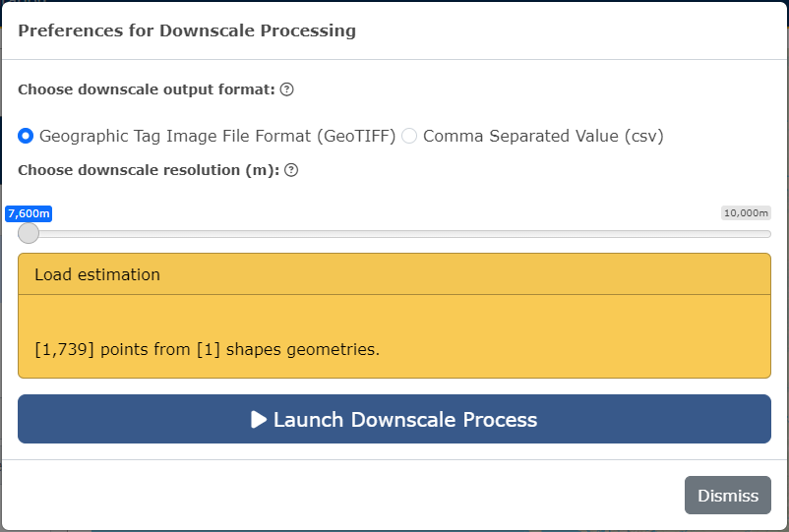This screenshot has width=789, height=532.
Task: Choose the Geographic Tag Image File Format label
Action: tap(217, 136)
